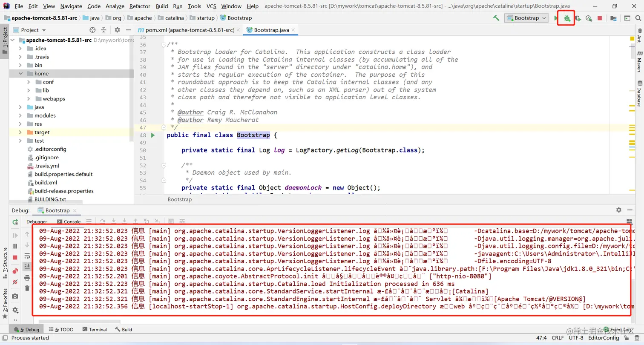
Task: Click the Step Over icon in debugger toolbar
Action: [x=102, y=221]
